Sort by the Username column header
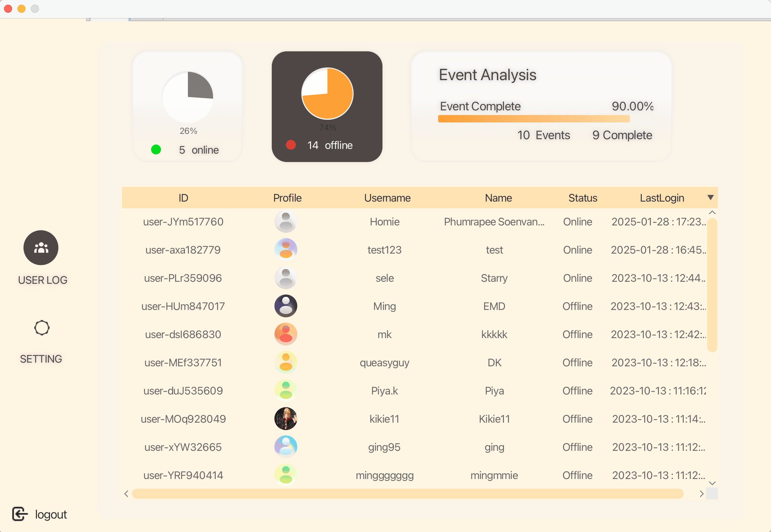The height and width of the screenshot is (532, 771). coord(387,198)
